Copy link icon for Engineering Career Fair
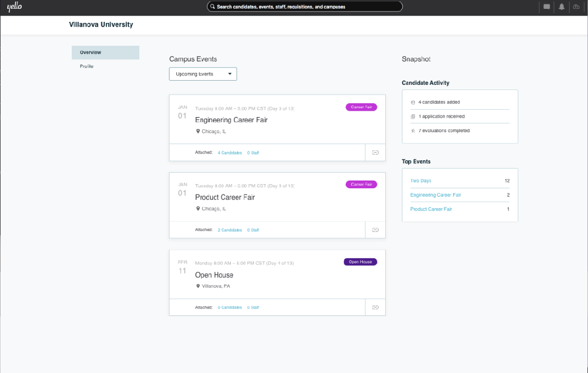Screen dimensions: 588x373 [375, 152]
